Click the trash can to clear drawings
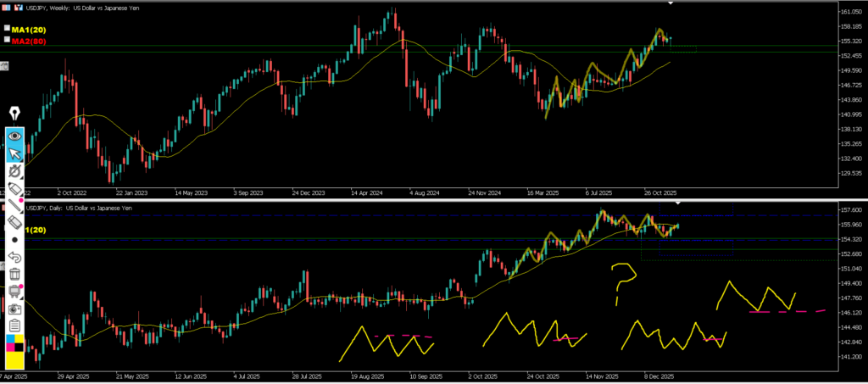The height and width of the screenshot is (384, 868). click(14, 274)
